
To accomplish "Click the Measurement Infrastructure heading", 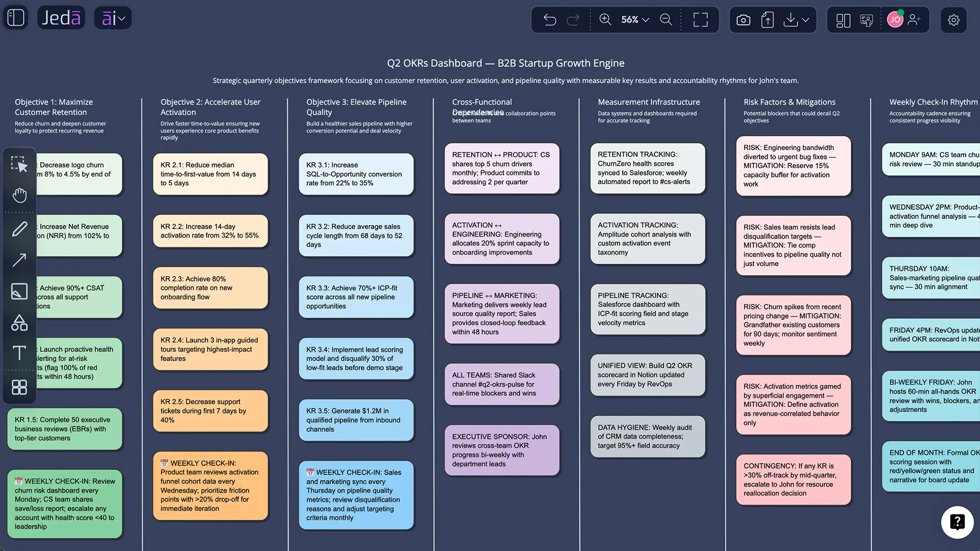I will [x=649, y=102].
